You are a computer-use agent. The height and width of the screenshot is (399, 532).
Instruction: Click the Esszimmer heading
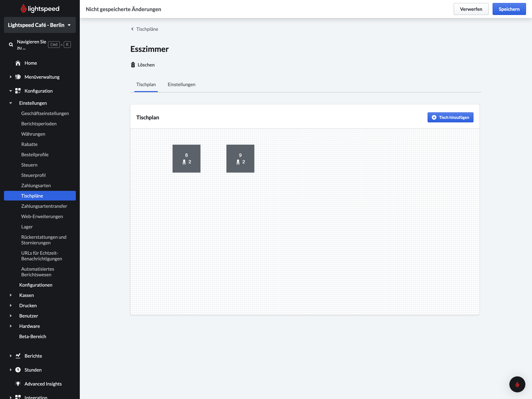(x=149, y=49)
